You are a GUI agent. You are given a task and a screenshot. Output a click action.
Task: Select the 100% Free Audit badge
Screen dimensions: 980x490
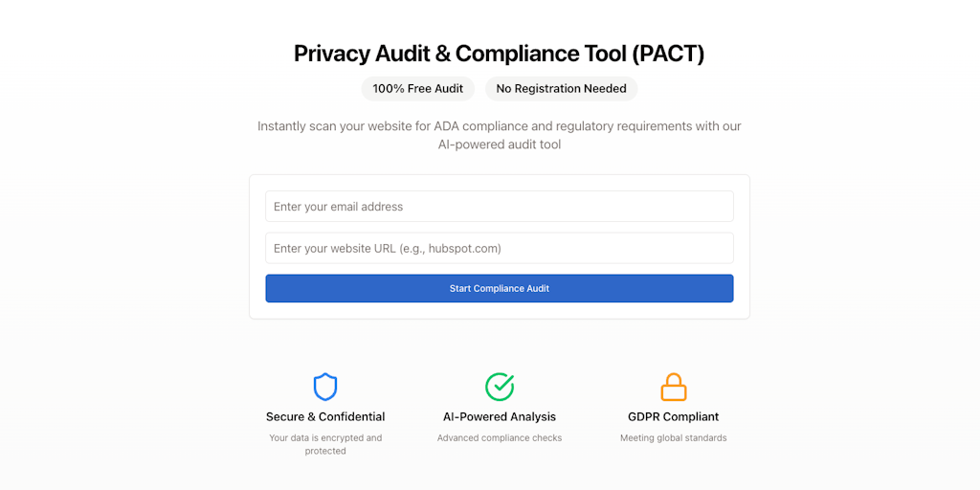pyautogui.click(x=417, y=89)
